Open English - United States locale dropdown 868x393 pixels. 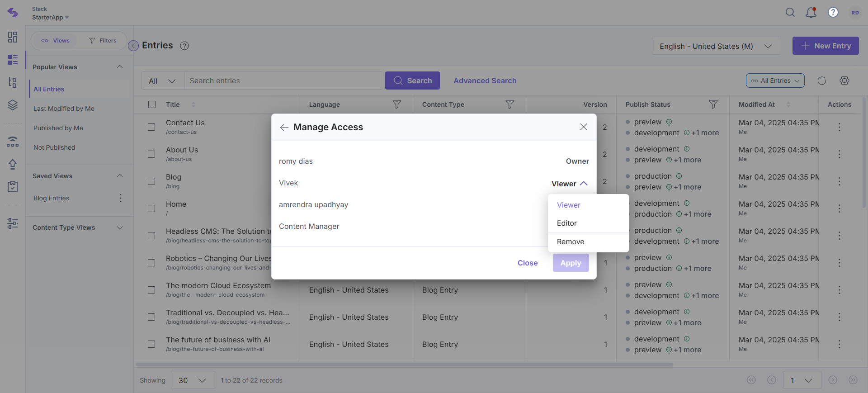(716, 46)
